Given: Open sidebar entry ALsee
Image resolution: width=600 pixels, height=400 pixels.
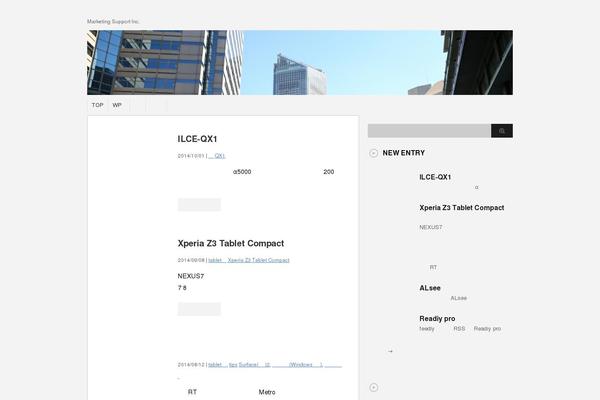Looking at the screenshot, I should click(430, 288).
